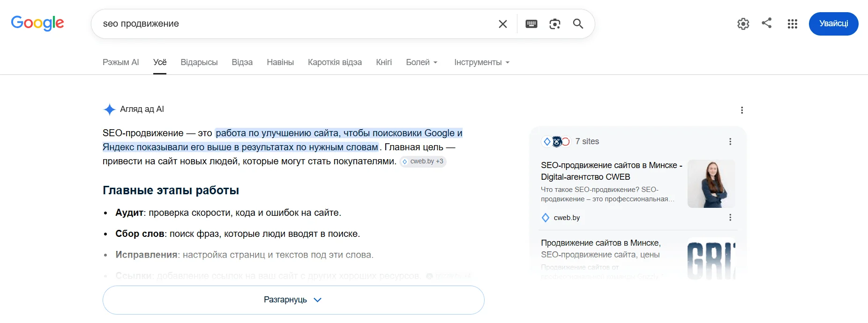Open three-dot menu beside cweb.by source
868x323 pixels.
coord(730,217)
